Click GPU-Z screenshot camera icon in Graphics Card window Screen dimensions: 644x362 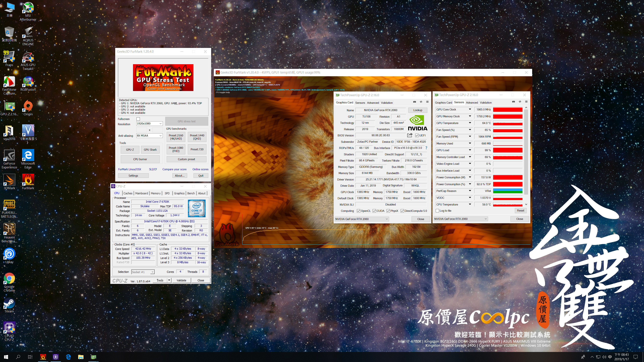coord(415,102)
